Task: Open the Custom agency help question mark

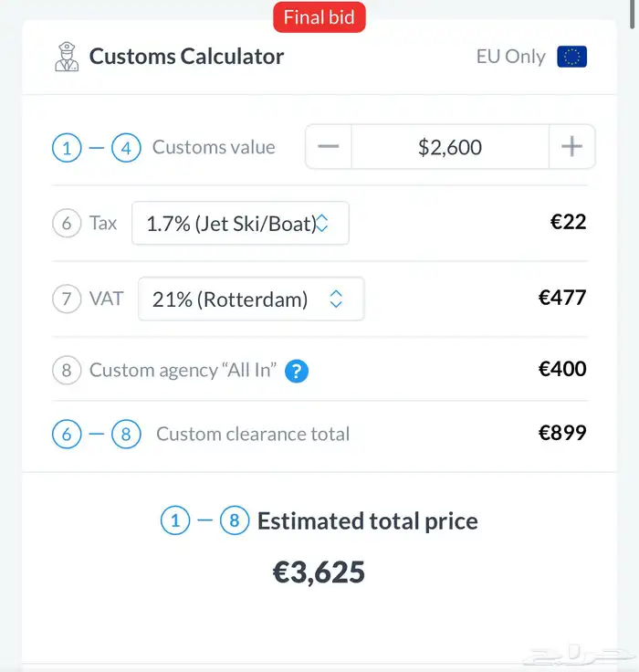Action: point(297,371)
